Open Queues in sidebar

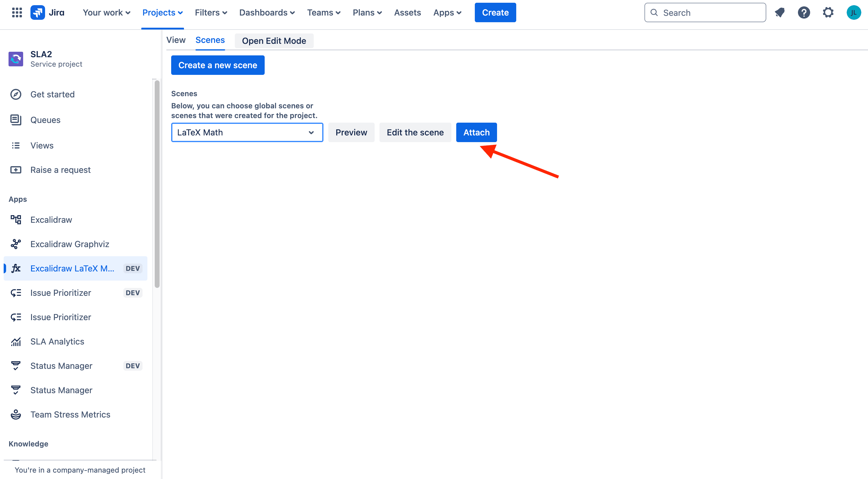coord(76,120)
